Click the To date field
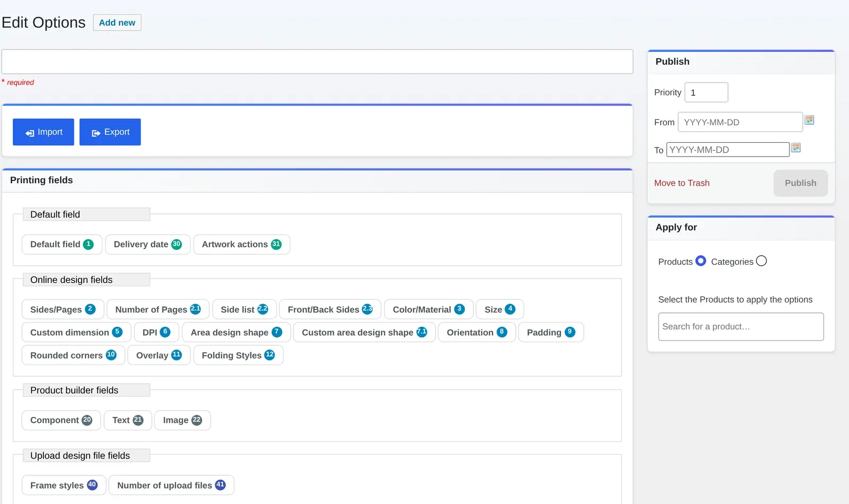This screenshot has width=849, height=504. point(728,150)
